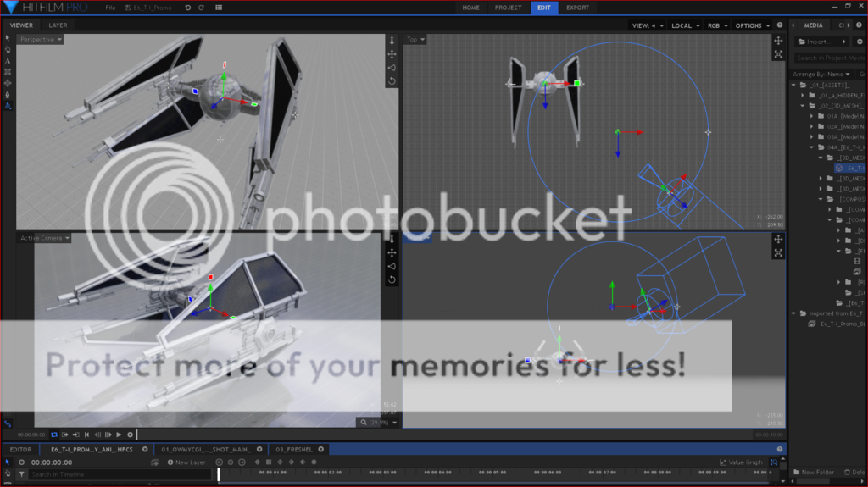Click the New Folder button
Image resolution: width=868 pixels, height=487 pixels.
(814, 472)
